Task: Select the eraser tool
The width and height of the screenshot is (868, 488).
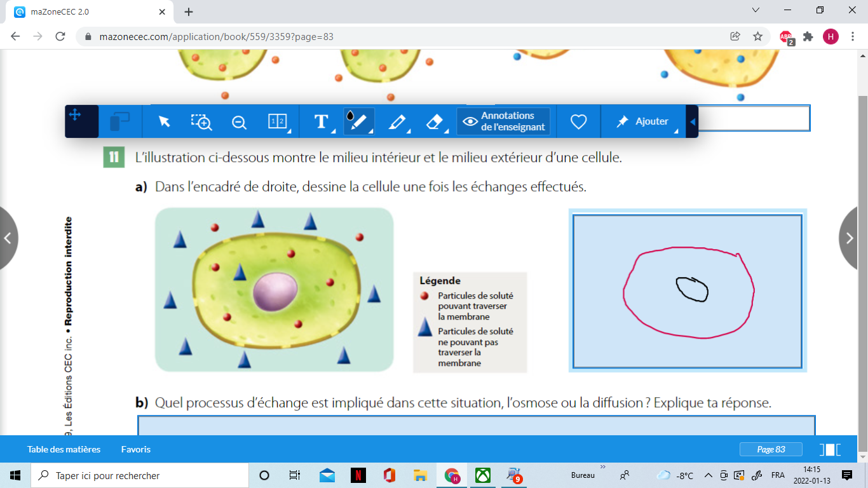Action: (435, 121)
